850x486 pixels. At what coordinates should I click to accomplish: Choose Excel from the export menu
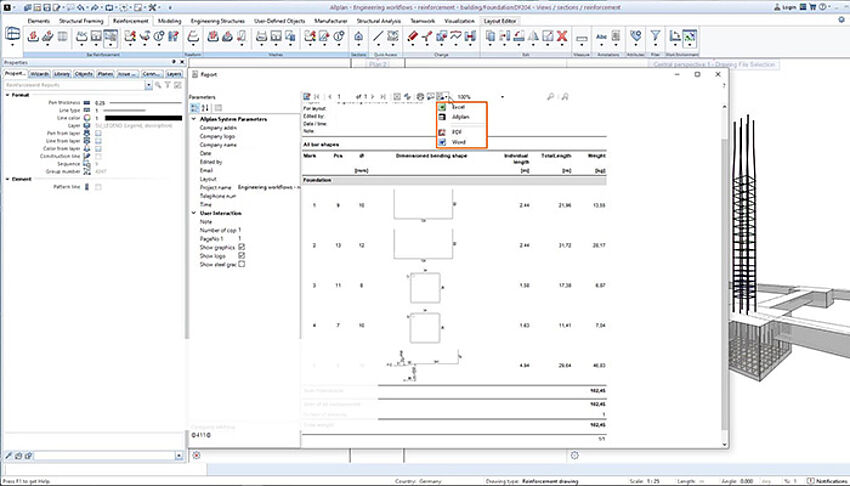click(456, 106)
